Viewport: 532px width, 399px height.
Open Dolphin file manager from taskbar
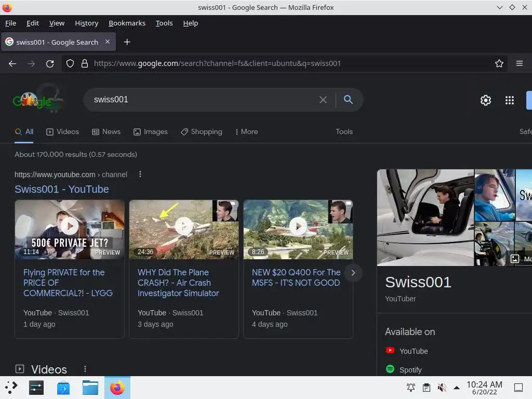tap(90, 388)
